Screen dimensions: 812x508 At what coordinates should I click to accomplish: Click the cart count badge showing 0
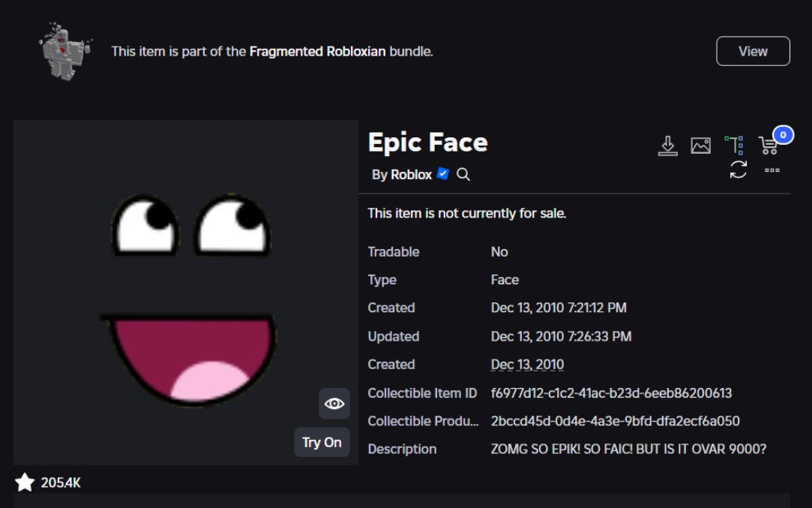tap(783, 135)
